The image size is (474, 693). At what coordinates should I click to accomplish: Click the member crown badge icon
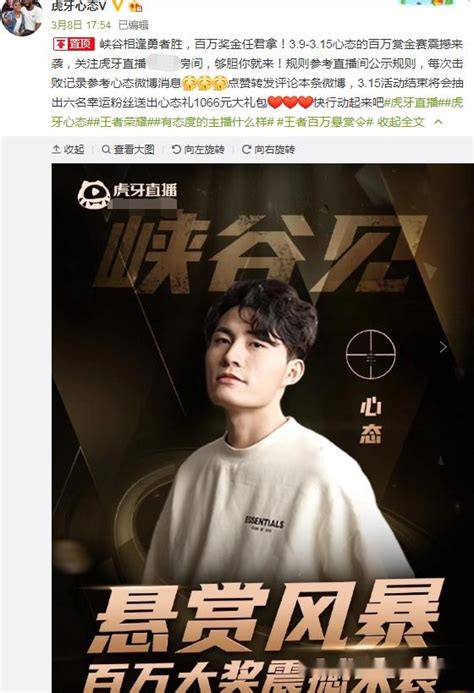click(136, 5)
